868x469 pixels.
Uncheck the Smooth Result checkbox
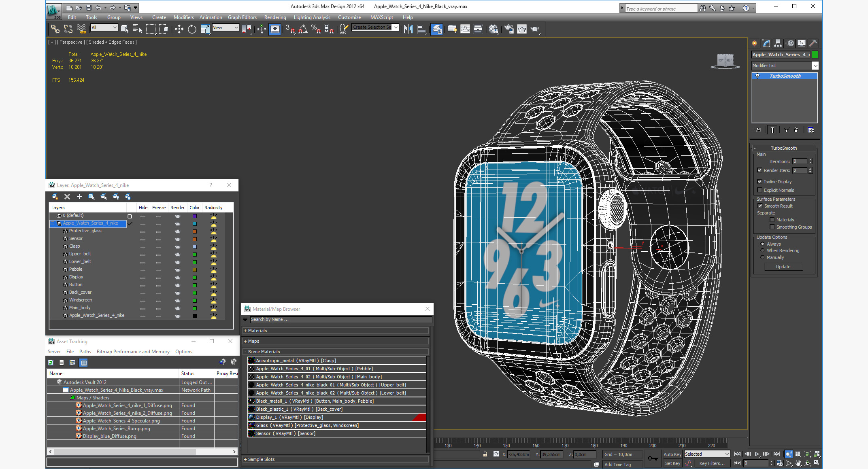point(760,206)
